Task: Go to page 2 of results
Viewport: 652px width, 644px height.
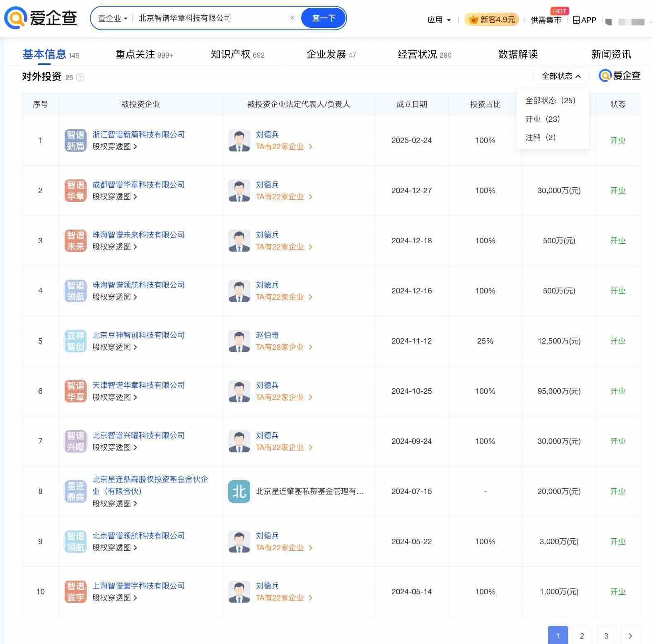Action: [x=582, y=636]
